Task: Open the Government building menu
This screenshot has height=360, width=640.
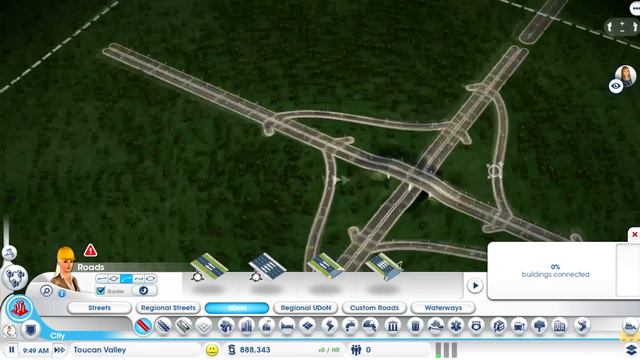Action: [393, 326]
